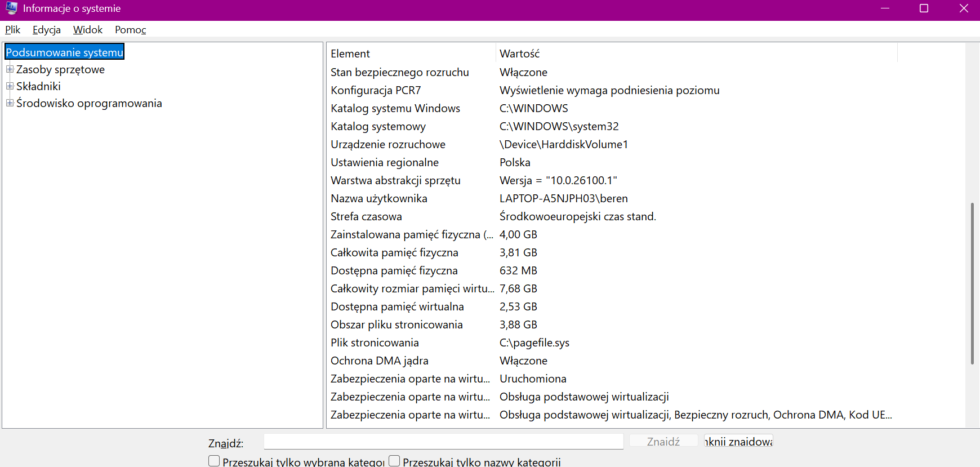Viewport: 980px width, 467px height.
Task: Click the 'C:\pagefile.sys' value
Action: coord(534,343)
